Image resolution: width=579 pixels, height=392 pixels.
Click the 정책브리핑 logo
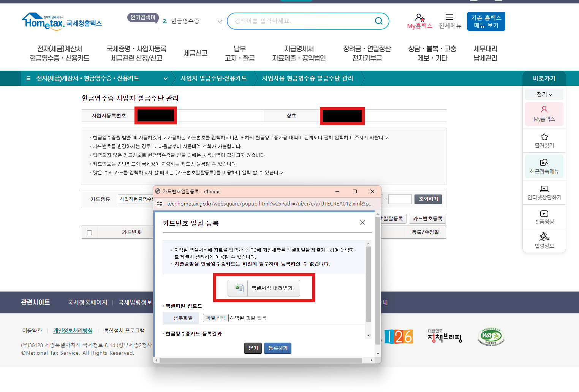[x=445, y=336]
